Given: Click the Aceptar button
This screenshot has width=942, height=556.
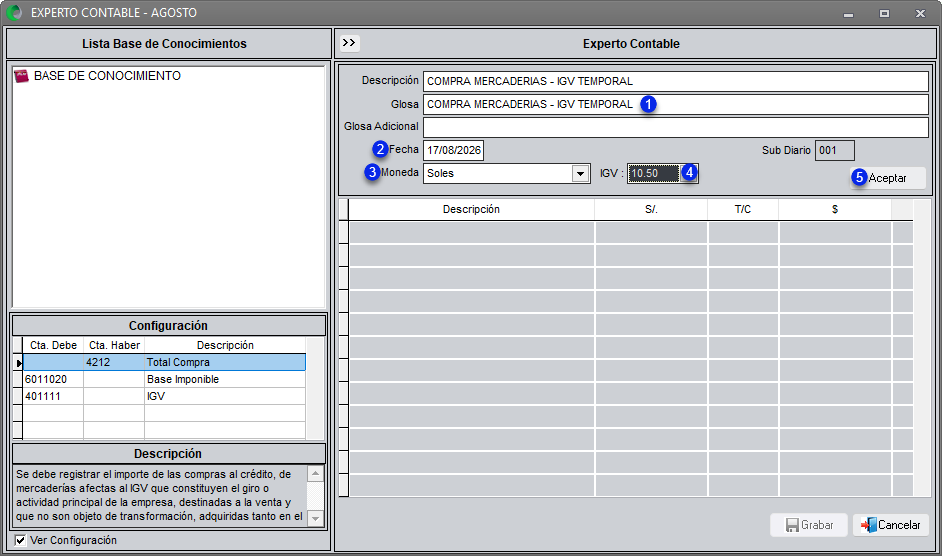Looking at the screenshot, I should pos(887,178).
